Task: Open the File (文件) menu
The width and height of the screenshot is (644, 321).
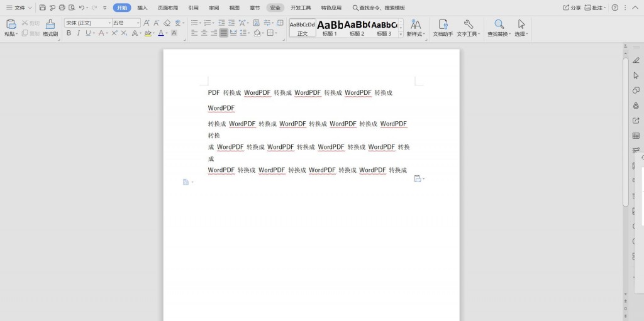Action: (x=19, y=8)
